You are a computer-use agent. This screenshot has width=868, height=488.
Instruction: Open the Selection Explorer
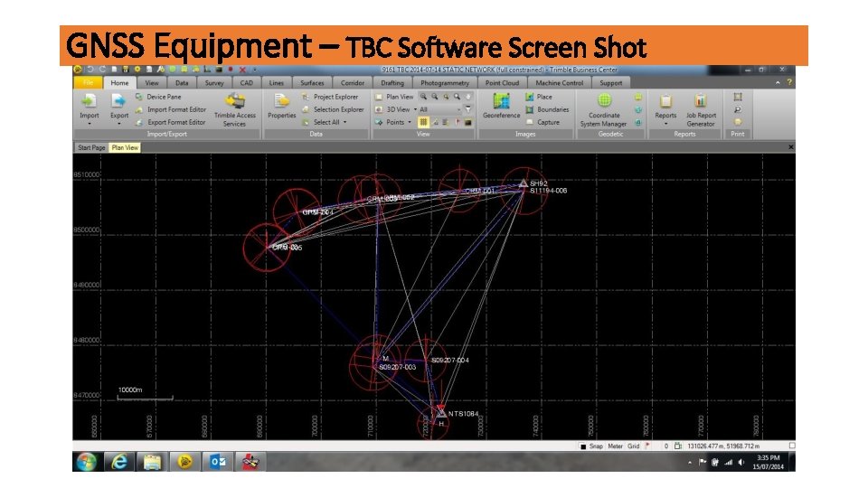pos(333,109)
